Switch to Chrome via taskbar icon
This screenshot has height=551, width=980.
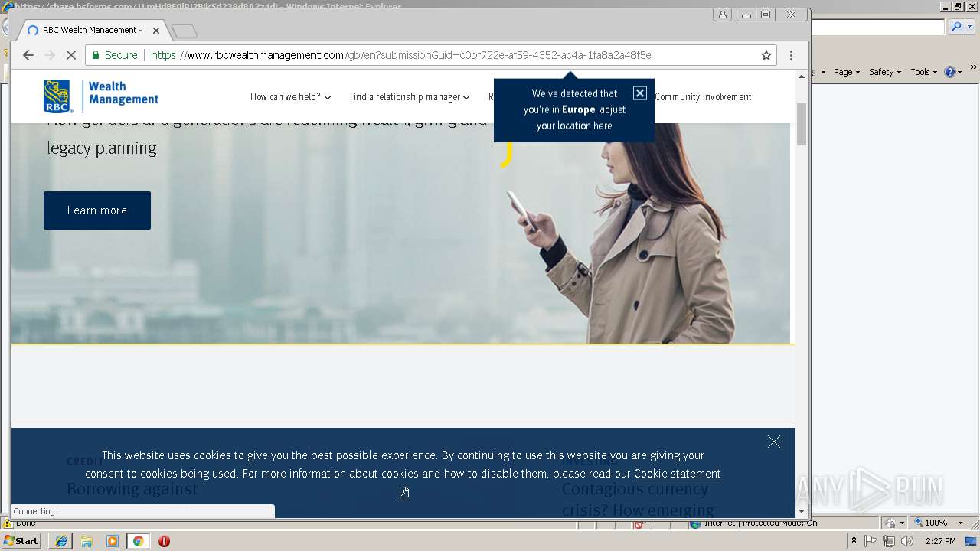coord(138,541)
